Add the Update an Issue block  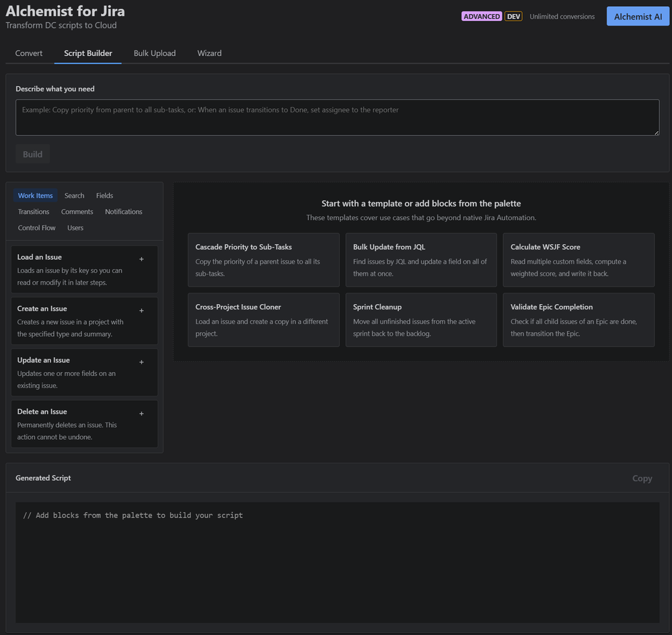(141, 362)
